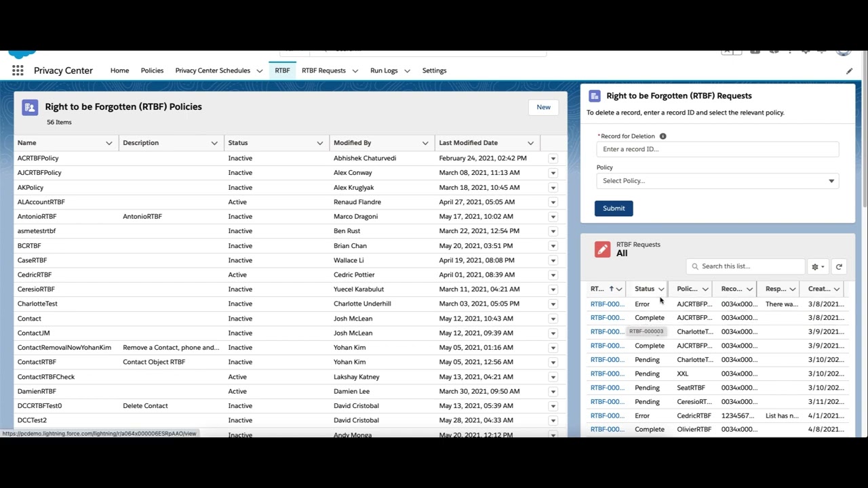Select the RTBF tab
Screen dimensions: 868x488
click(x=282, y=70)
